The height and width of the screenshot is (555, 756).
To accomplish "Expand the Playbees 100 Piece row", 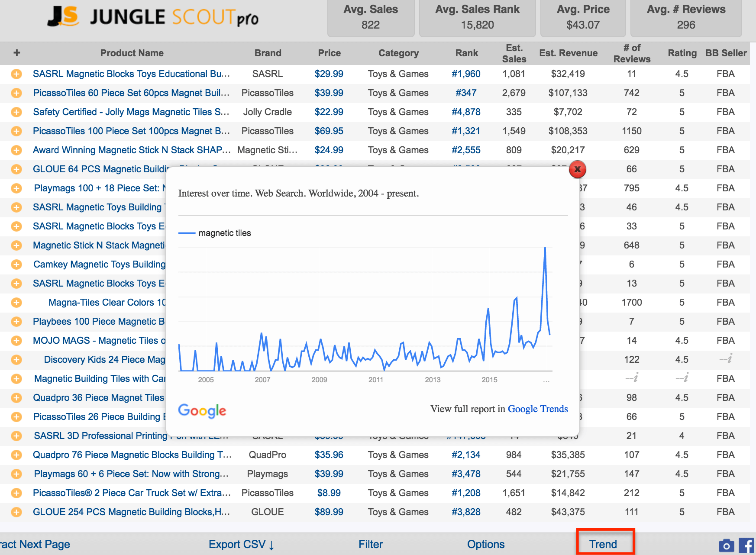I will [x=16, y=322].
